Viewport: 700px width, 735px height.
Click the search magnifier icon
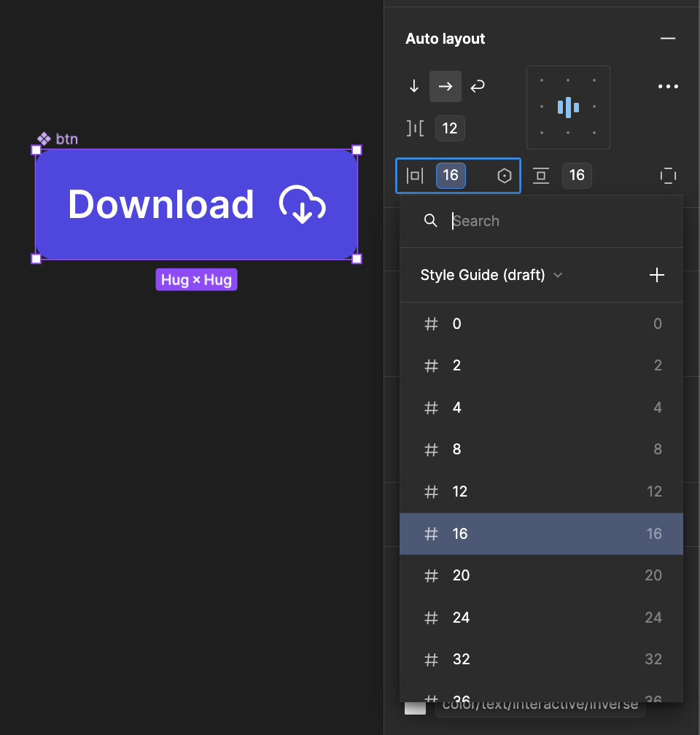point(430,221)
